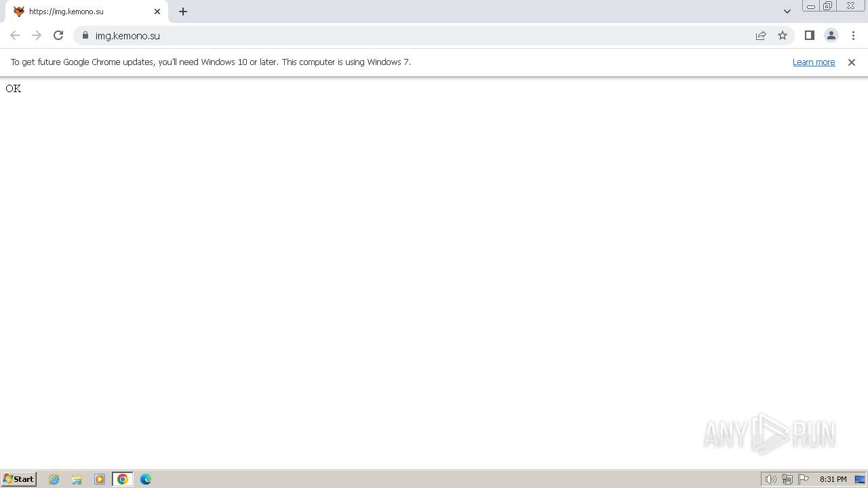Expand the tab search chevron
This screenshot has height=488, width=868.
[787, 12]
